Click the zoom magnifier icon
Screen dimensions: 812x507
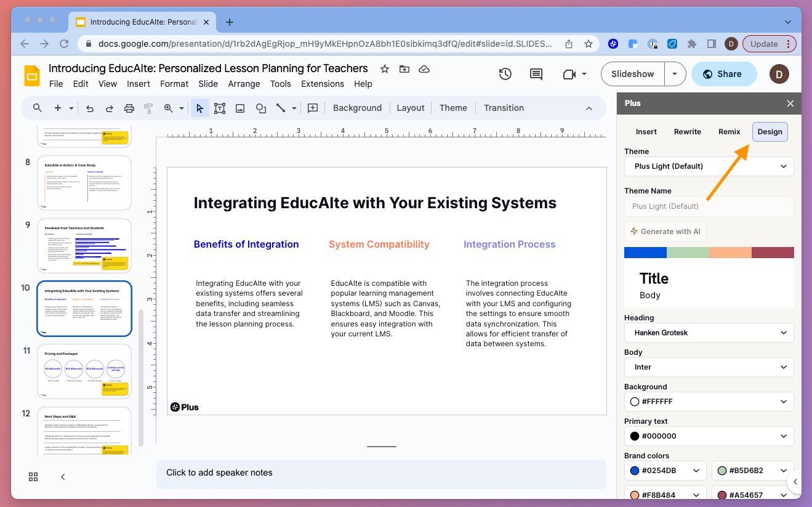coord(169,108)
